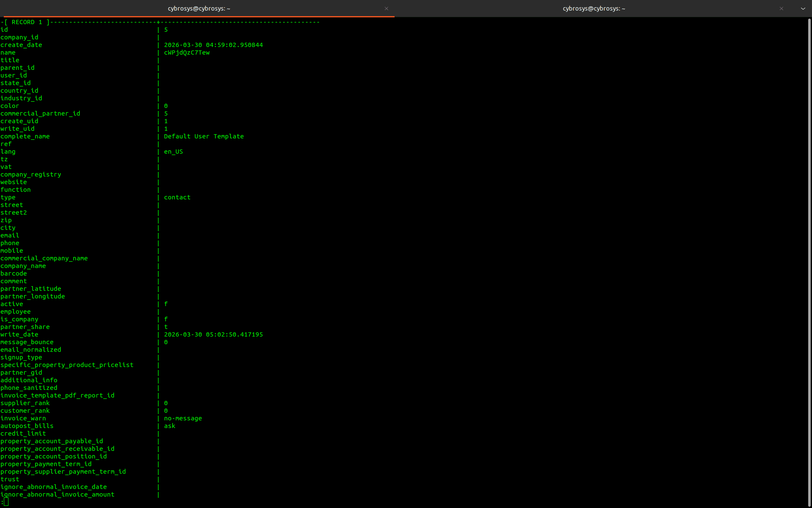Click the property_account_receivable_id field name

click(58, 449)
